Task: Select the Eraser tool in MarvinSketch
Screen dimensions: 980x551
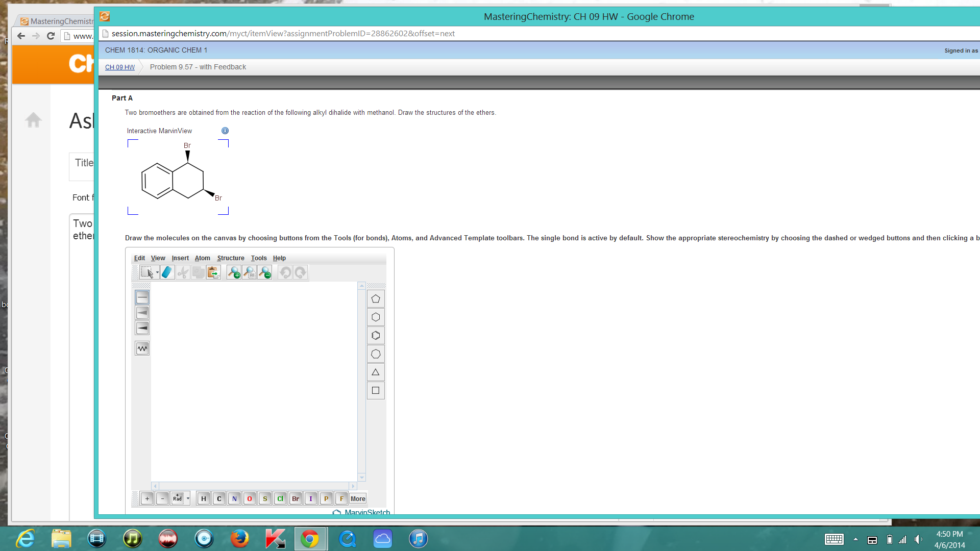Action: pos(167,273)
